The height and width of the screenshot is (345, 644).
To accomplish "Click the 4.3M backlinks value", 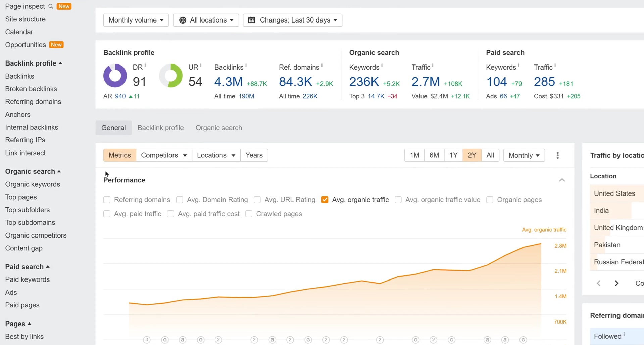I will point(229,82).
